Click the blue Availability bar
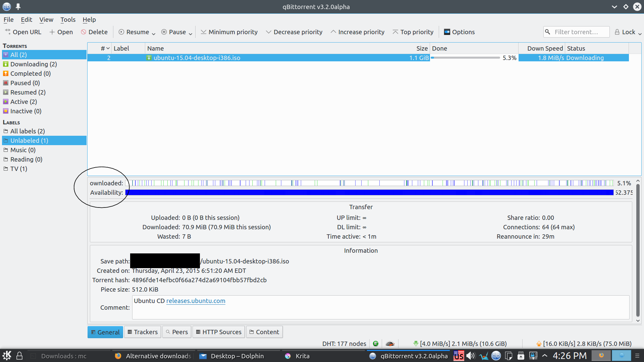644x362 pixels. (x=369, y=192)
